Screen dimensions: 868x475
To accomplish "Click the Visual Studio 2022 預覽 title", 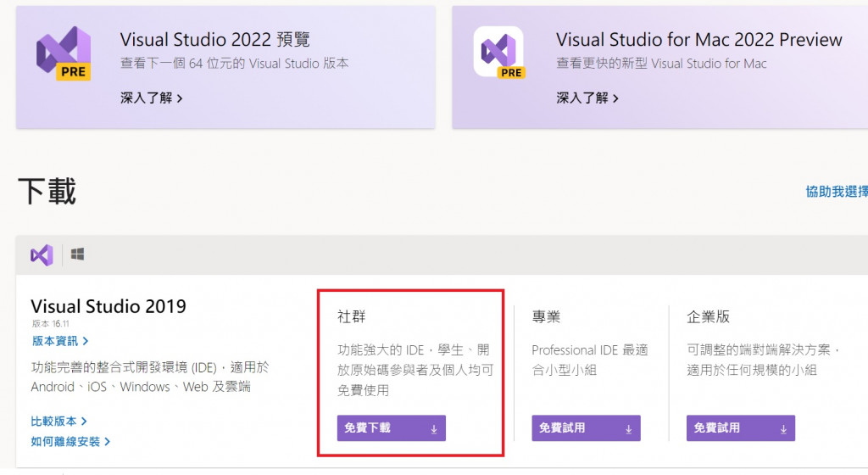I will (x=214, y=39).
